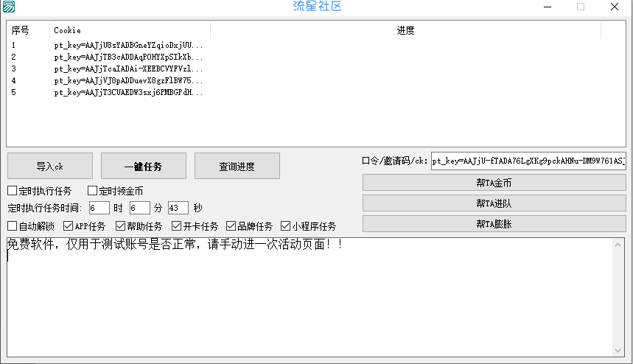Click the app icon in title bar

[x=8, y=7]
